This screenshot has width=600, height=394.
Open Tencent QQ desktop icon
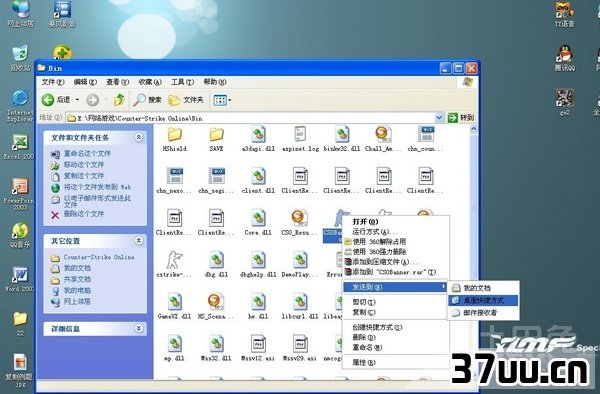(x=565, y=57)
